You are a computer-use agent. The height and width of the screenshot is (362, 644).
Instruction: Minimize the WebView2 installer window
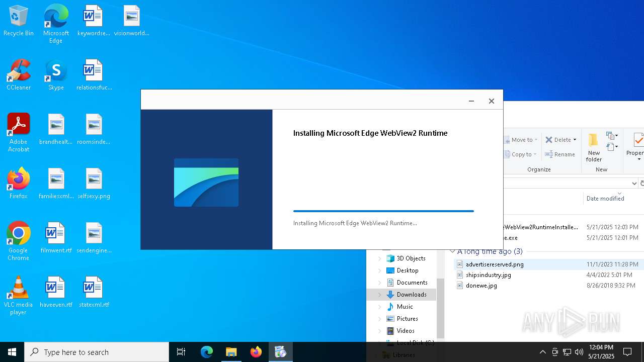[x=471, y=101]
